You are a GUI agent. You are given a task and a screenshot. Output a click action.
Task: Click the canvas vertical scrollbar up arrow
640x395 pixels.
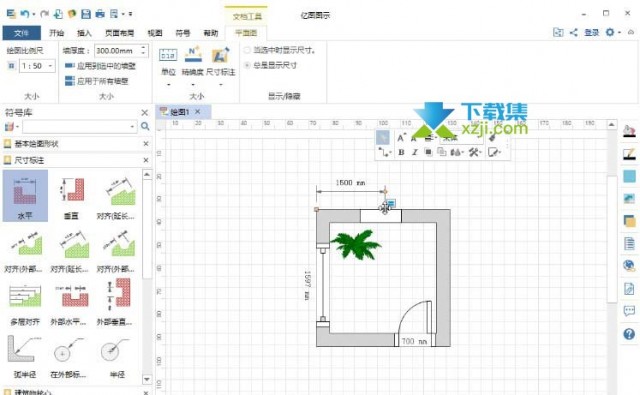(611, 124)
